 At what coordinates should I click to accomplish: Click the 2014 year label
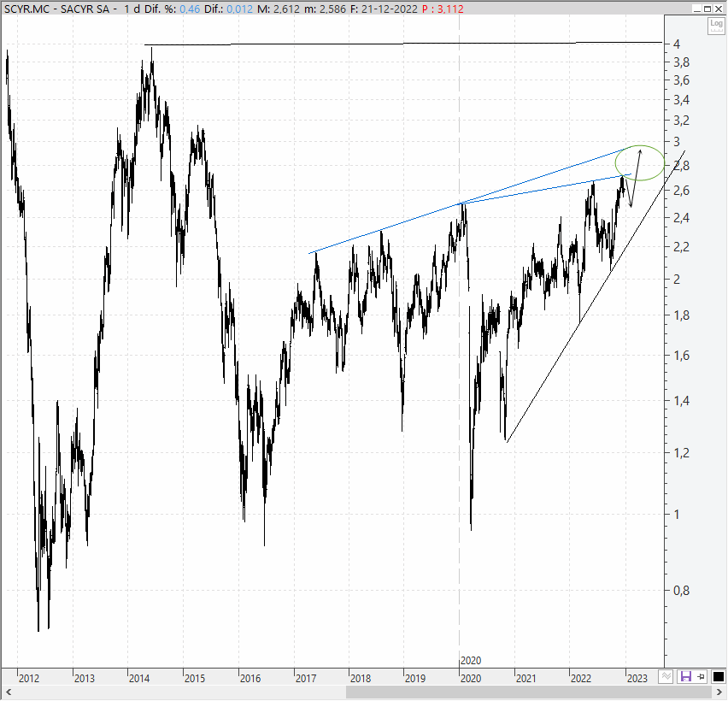tap(139, 678)
